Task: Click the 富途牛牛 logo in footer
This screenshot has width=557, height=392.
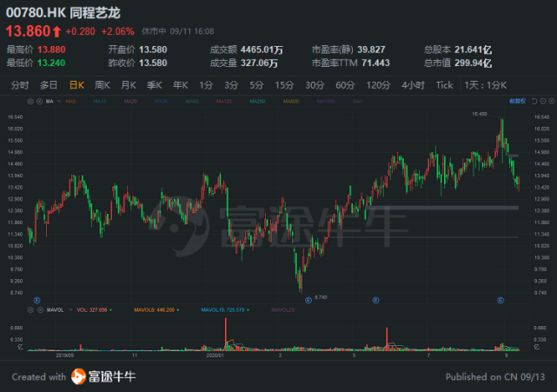Action: 103,376
